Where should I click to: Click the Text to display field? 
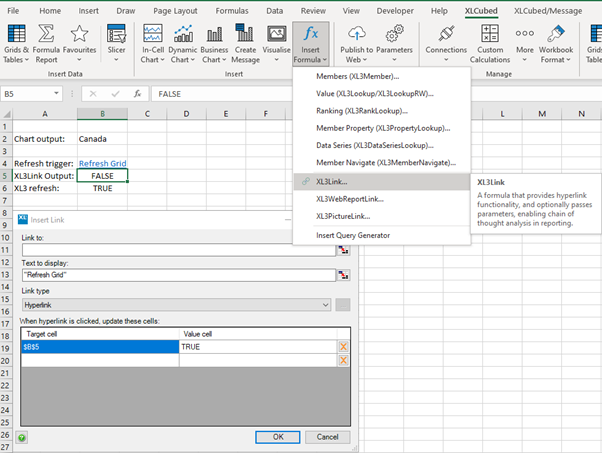[x=178, y=275]
